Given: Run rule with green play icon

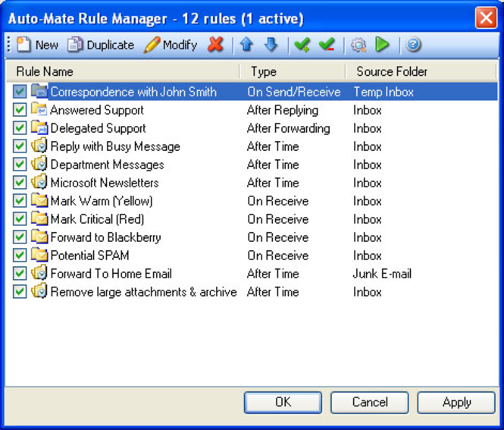Looking at the screenshot, I should coord(382,45).
